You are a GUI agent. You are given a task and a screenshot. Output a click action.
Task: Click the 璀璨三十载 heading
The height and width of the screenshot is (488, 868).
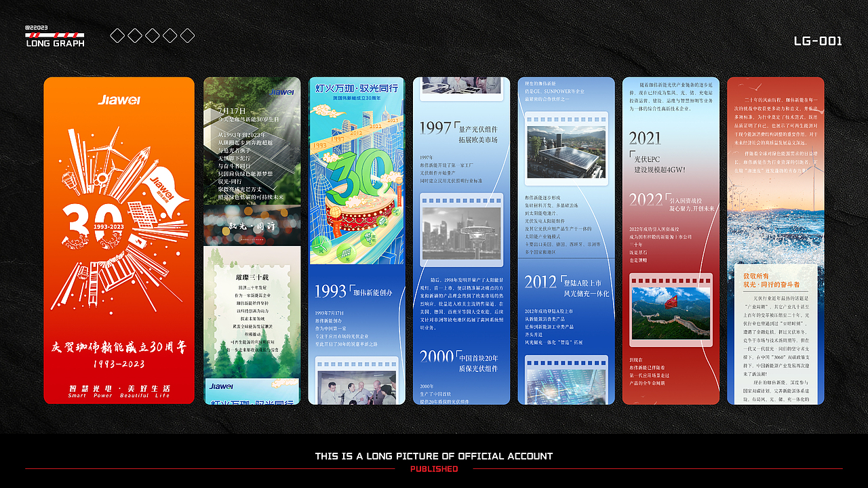pyautogui.click(x=252, y=277)
